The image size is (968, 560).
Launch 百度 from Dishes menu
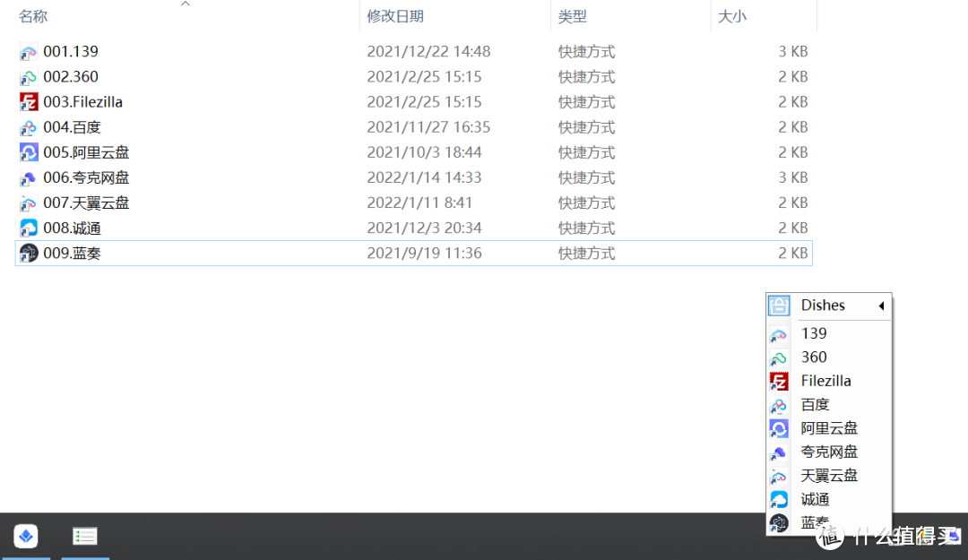point(815,404)
